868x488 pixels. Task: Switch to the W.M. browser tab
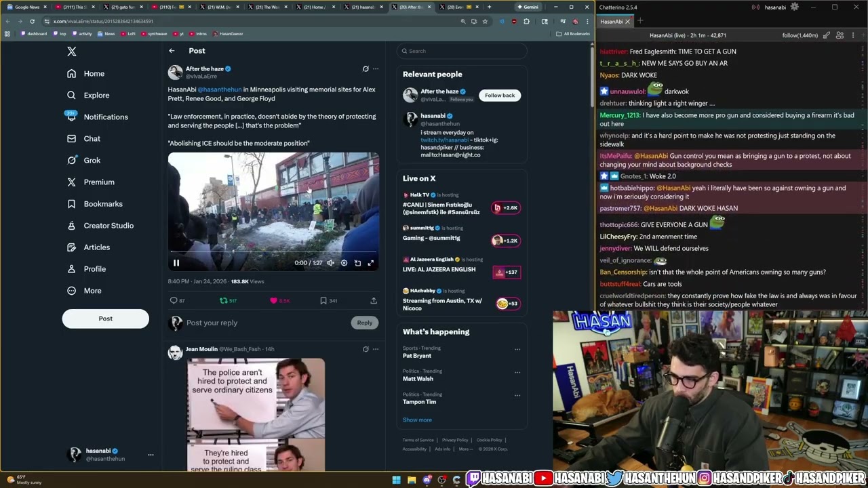coord(219,7)
